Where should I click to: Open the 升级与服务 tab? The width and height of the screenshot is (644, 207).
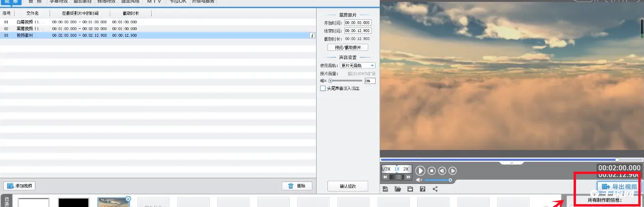tap(203, 2)
